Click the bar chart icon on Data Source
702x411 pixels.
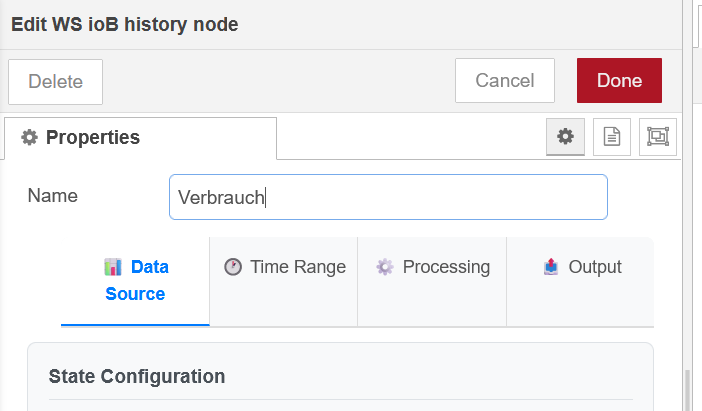(112, 267)
